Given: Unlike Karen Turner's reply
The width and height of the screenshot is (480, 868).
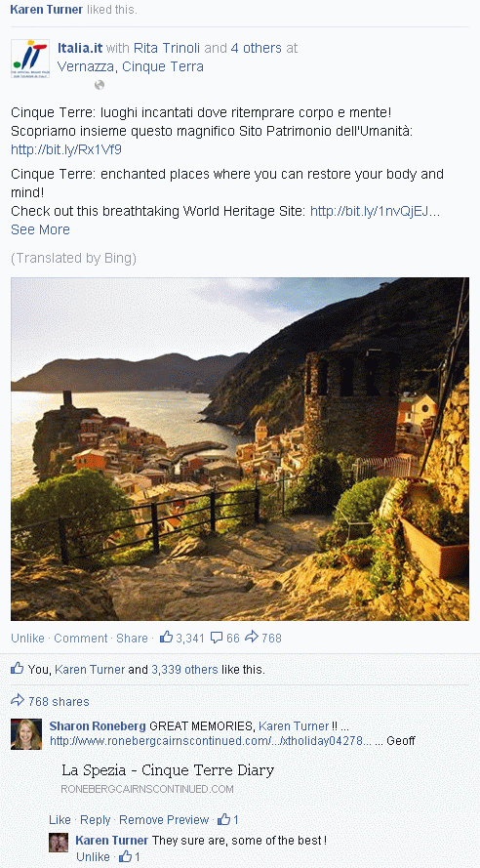Looking at the screenshot, I should pos(93,856).
